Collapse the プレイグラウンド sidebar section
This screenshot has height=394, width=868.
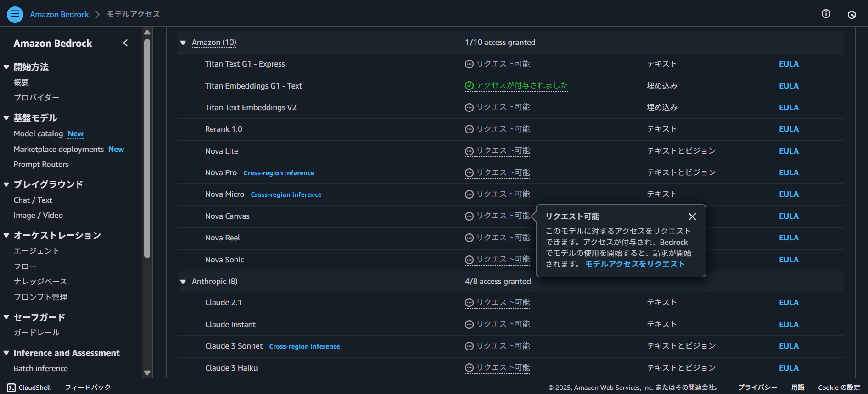6,184
